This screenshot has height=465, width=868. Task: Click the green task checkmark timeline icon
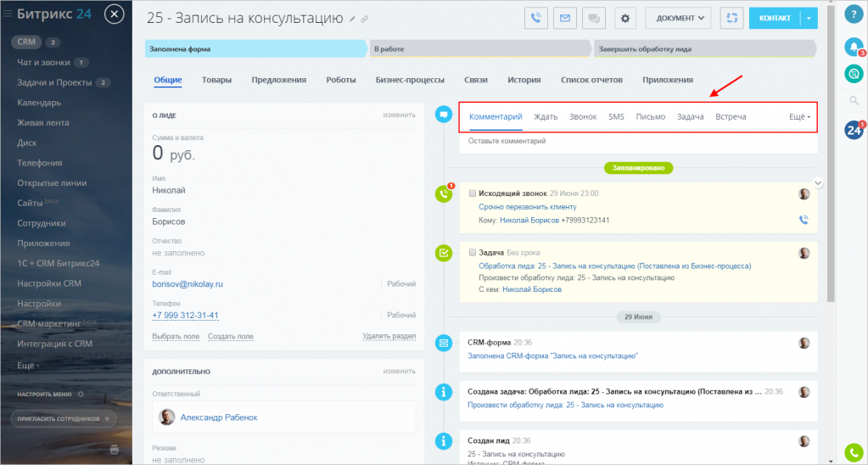point(444,253)
